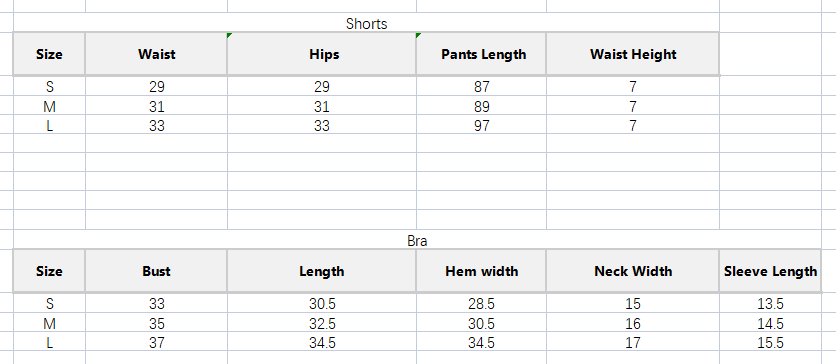
Task: Select the Waist Height header cell
Action: (x=633, y=54)
